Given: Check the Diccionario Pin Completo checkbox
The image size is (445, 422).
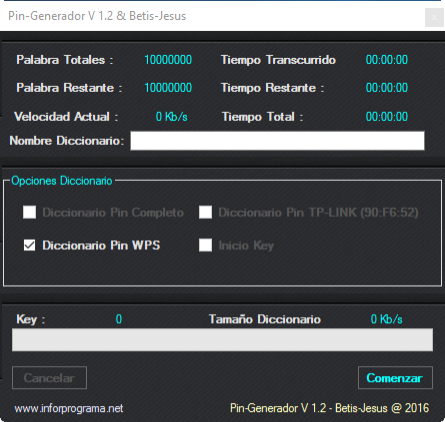Looking at the screenshot, I should (x=29, y=212).
